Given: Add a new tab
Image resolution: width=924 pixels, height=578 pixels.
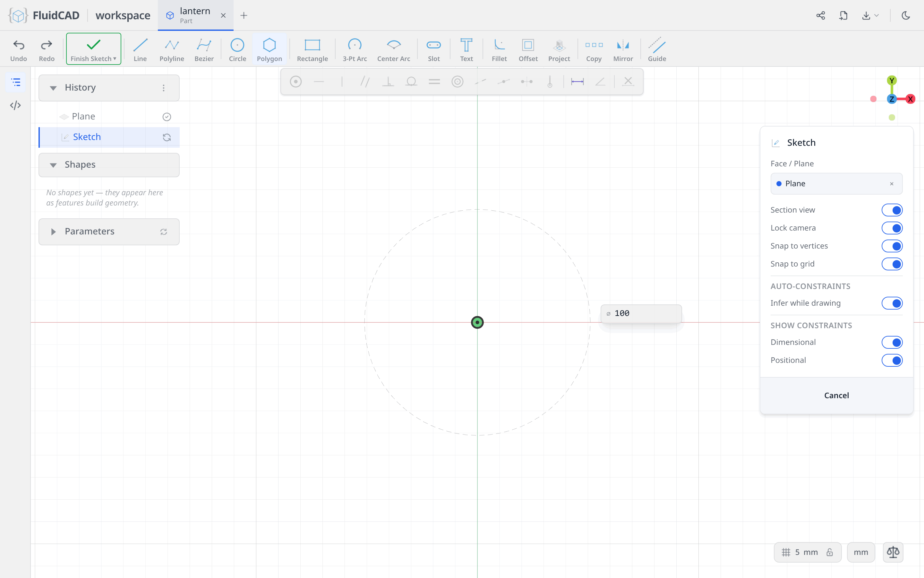Looking at the screenshot, I should 244,15.
